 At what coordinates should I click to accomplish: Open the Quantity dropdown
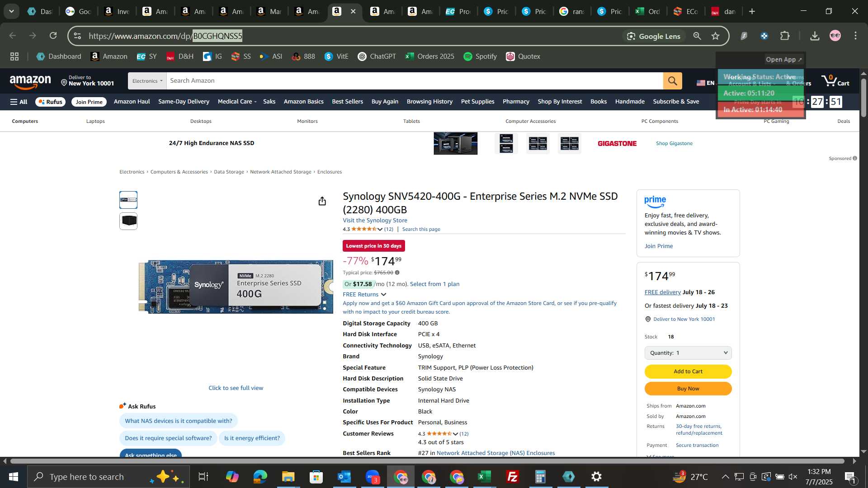pos(688,353)
